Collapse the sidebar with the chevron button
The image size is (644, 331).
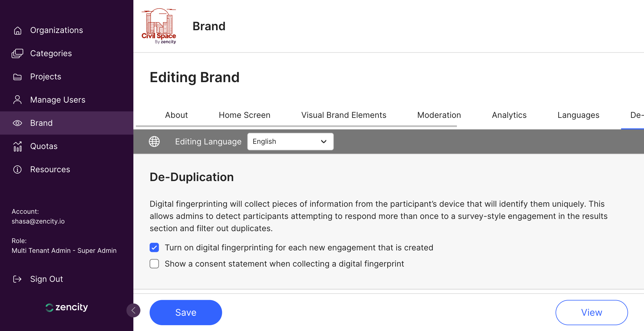tap(133, 311)
